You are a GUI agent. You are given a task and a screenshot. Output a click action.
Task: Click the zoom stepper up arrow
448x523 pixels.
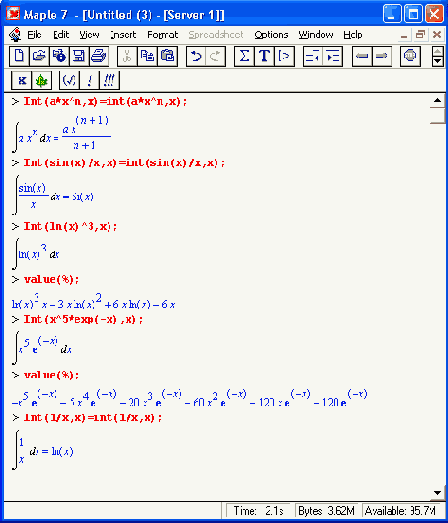tap(437, 52)
